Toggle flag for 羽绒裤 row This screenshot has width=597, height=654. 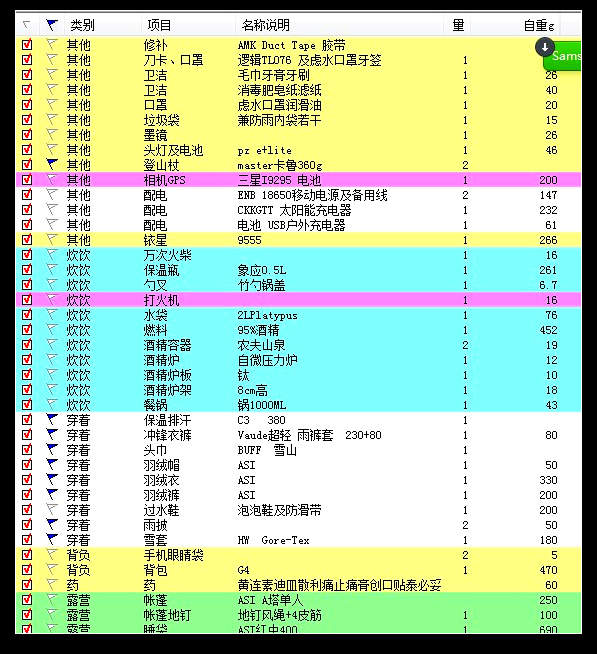(51, 495)
